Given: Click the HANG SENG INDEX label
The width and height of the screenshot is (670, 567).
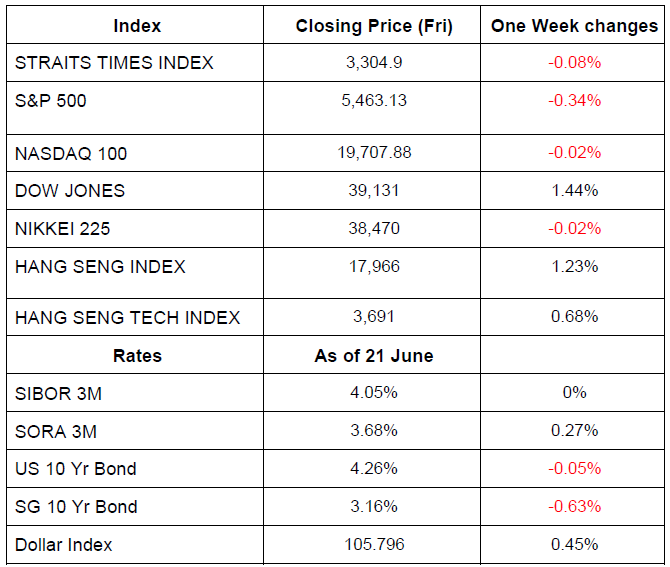Looking at the screenshot, I should tap(100, 267).
